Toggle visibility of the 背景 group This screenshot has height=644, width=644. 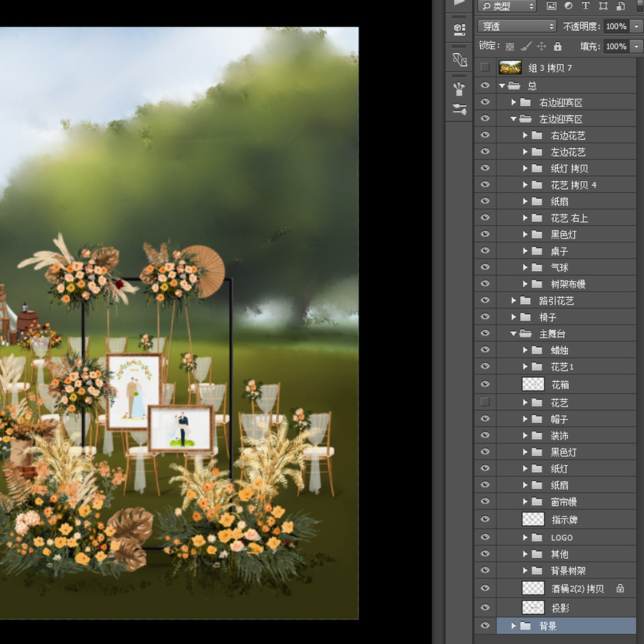[x=485, y=625]
